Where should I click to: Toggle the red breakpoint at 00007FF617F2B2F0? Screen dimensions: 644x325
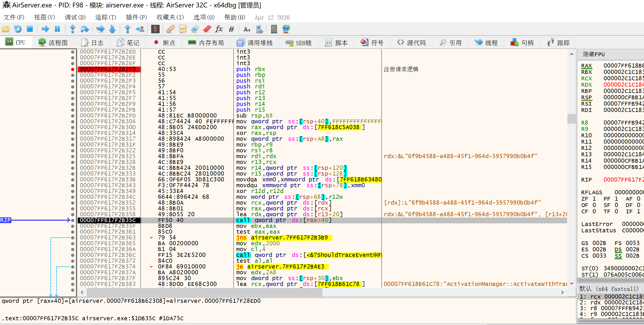point(73,69)
